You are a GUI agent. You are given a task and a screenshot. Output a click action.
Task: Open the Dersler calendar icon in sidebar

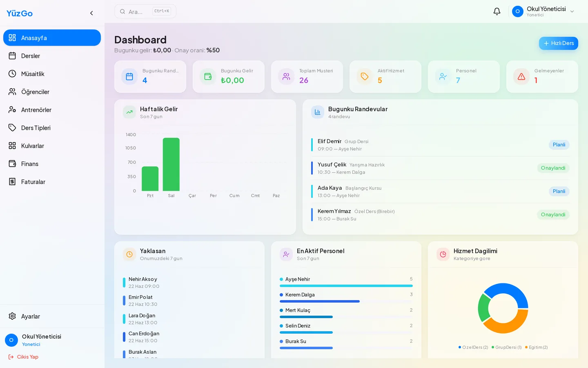12,56
